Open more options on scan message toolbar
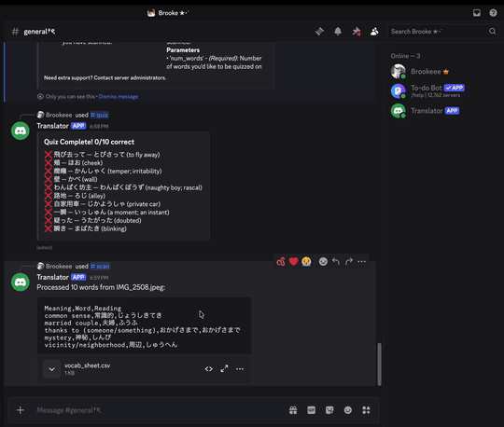Image resolution: width=504 pixels, height=427 pixels. (361, 262)
